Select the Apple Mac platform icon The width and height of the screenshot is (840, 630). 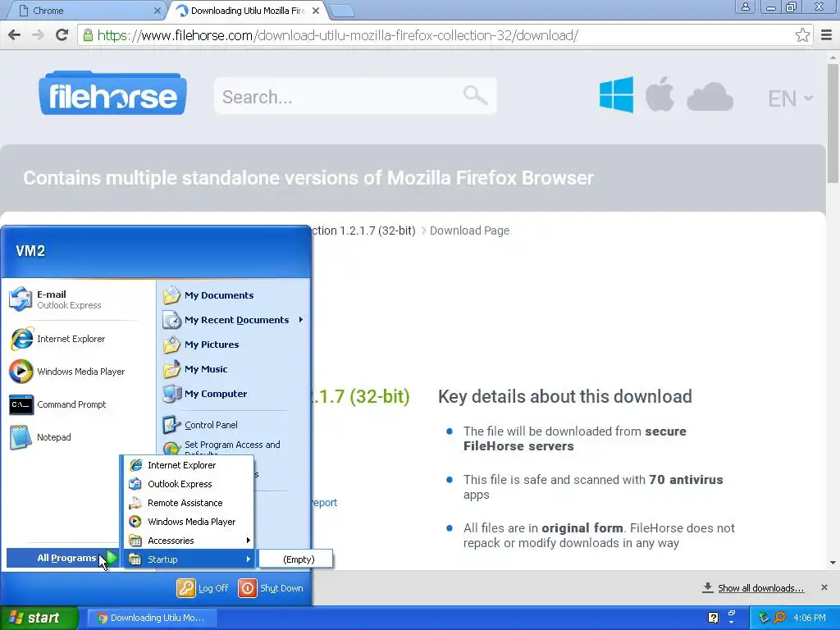point(660,94)
